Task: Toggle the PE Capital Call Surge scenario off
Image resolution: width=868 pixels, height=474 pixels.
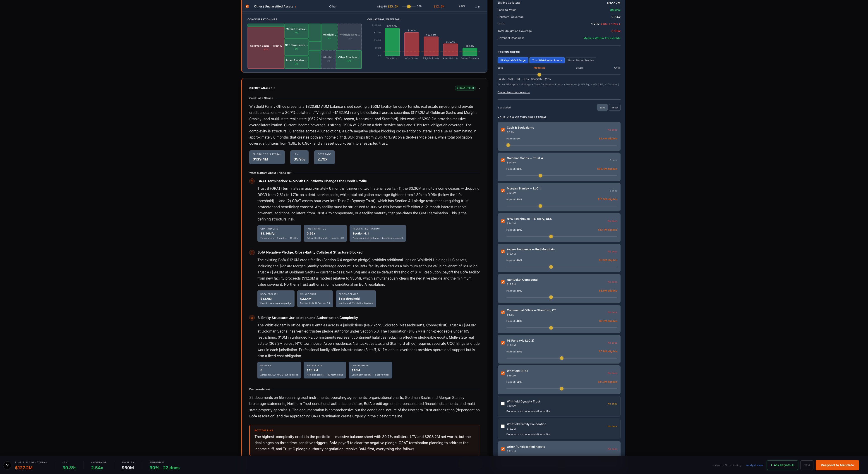Action: click(513, 60)
